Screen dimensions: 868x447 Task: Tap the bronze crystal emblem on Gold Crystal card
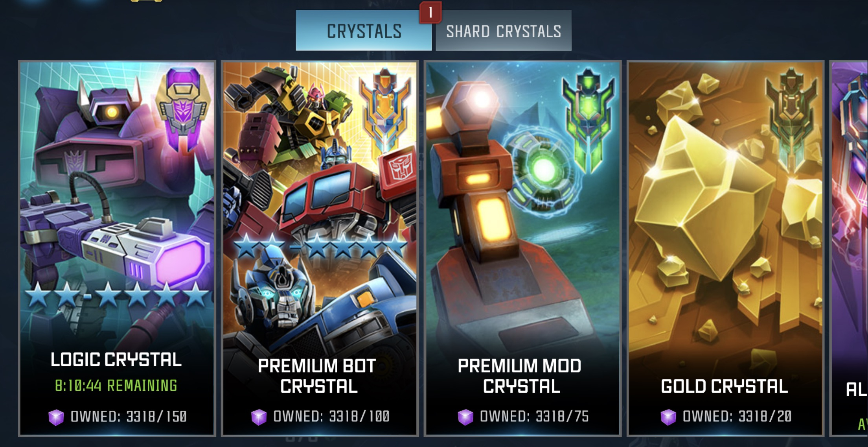791,120
